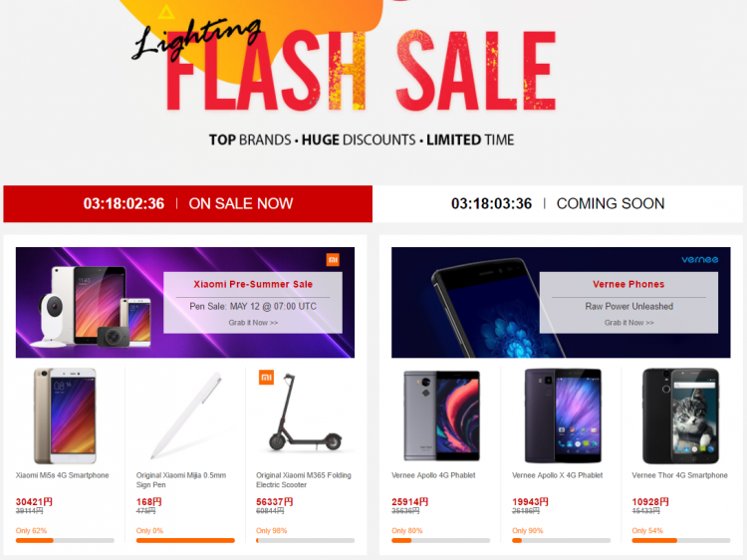Open the Vernee Apollo X phablet image

tap(563, 416)
